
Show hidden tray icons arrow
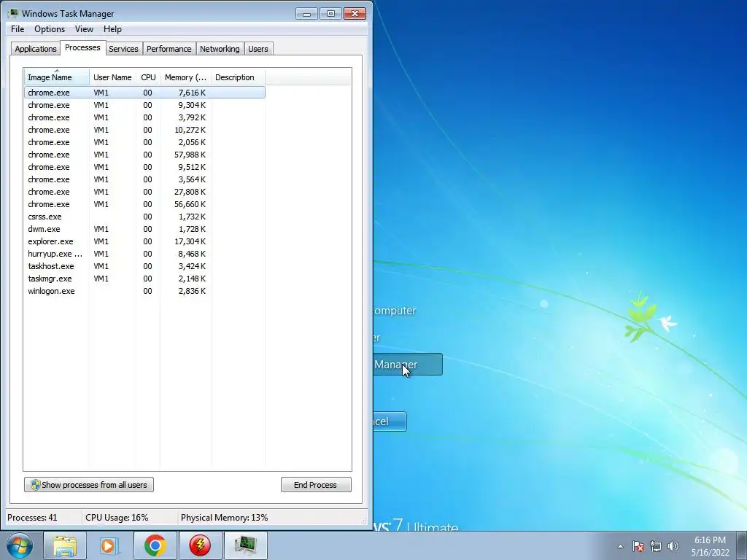(x=620, y=546)
